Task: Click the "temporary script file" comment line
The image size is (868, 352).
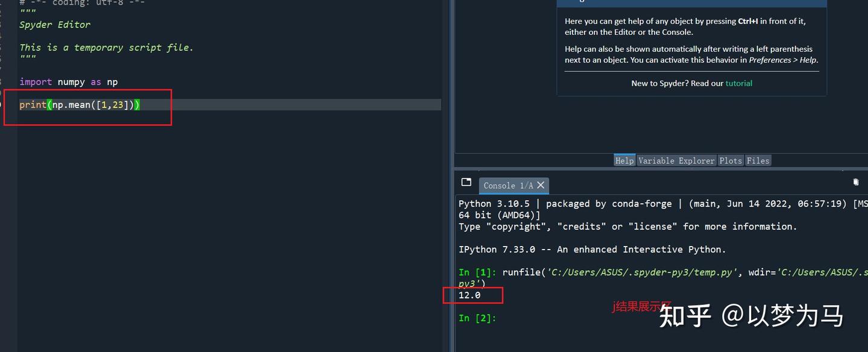Action: (x=106, y=48)
